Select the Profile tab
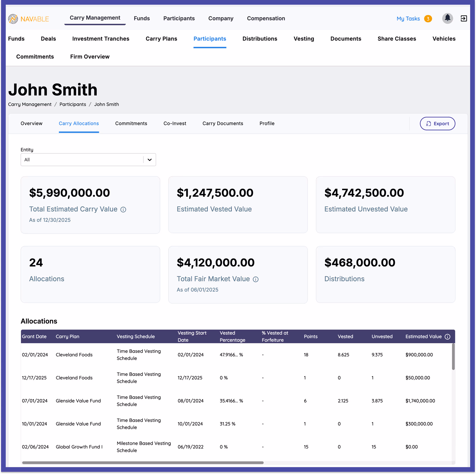The image size is (476, 474). [x=267, y=123]
